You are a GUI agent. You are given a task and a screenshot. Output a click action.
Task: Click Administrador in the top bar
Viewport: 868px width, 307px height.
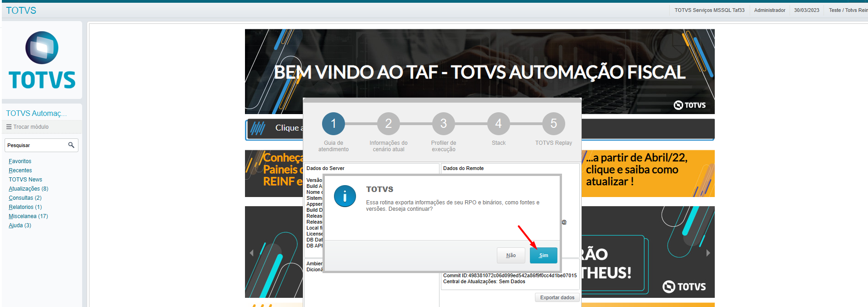(769, 10)
